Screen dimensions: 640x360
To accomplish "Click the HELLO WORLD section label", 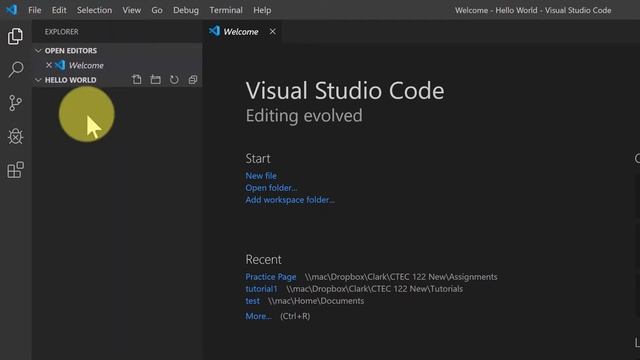I will [71, 80].
